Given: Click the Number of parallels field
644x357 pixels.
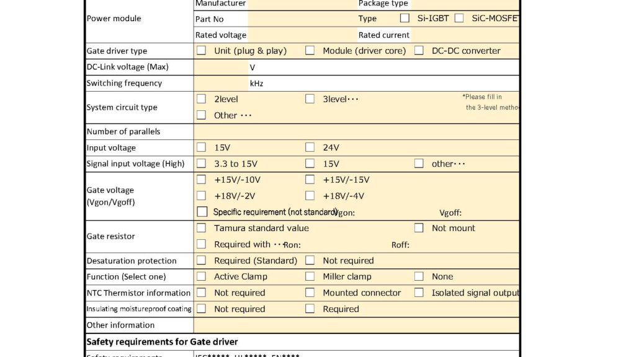Looking at the screenshot, I should 357,132.
